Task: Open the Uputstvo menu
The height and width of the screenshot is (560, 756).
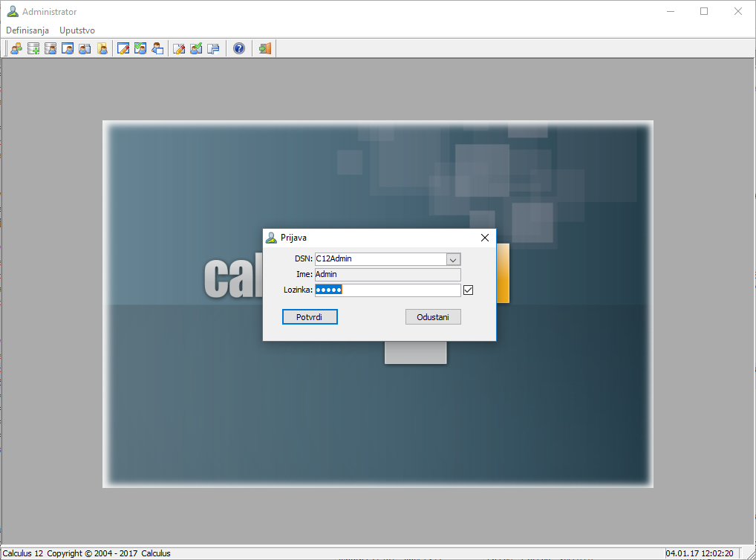Action: pyautogui.click(x=77, y=30)
